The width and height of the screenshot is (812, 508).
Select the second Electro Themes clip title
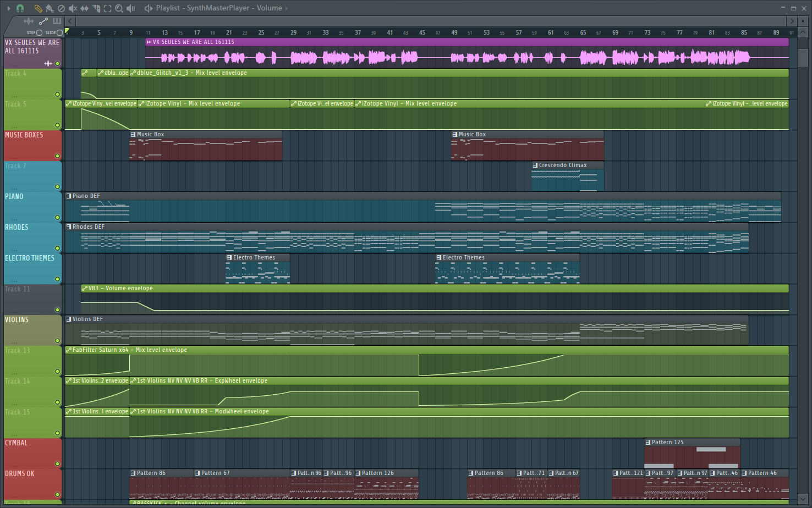click(463, 258)
